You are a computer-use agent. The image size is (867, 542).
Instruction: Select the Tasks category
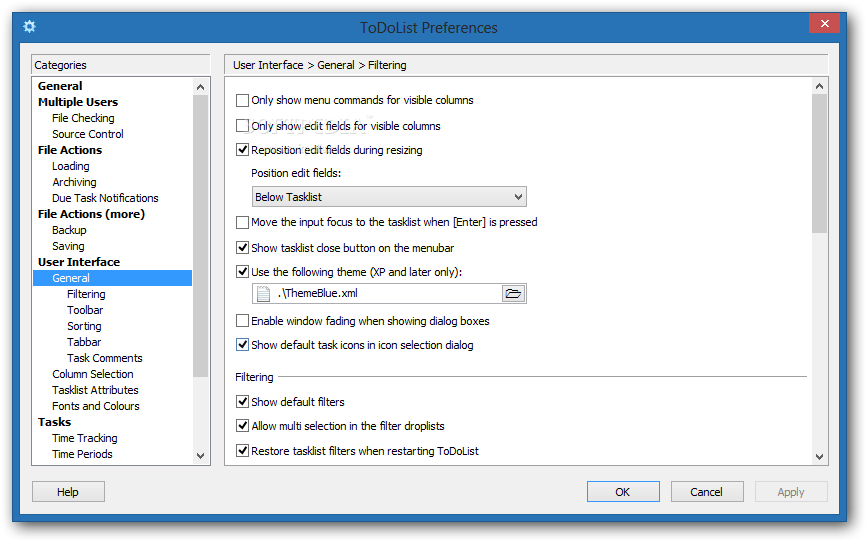54,423
